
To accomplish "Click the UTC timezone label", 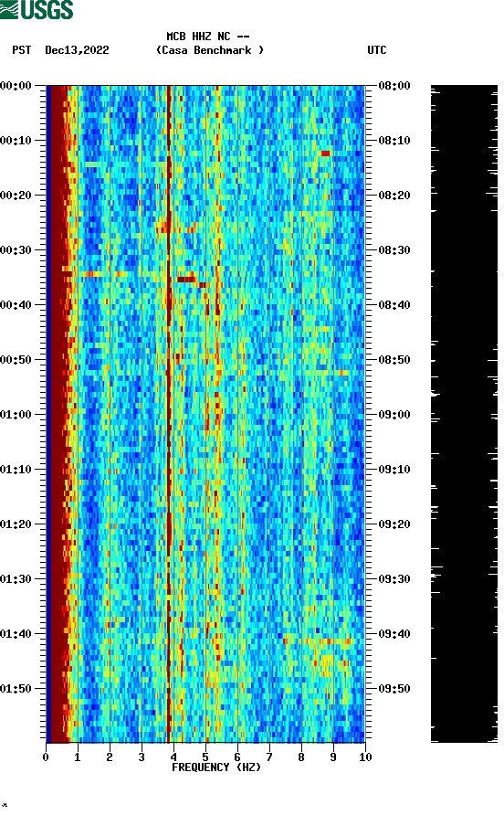I will (377, 50).
